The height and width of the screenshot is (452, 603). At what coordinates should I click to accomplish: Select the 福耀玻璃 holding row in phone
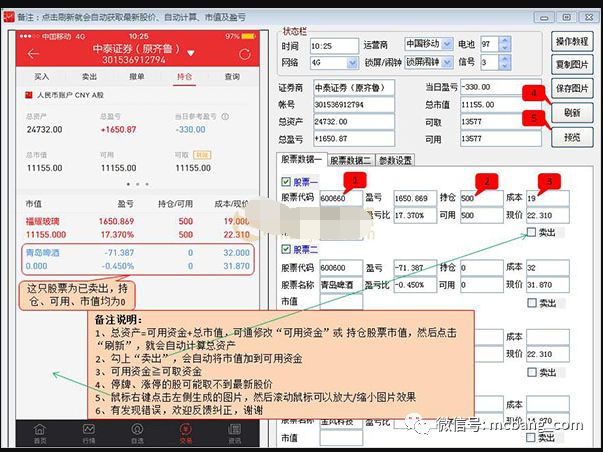pos(138,228)
